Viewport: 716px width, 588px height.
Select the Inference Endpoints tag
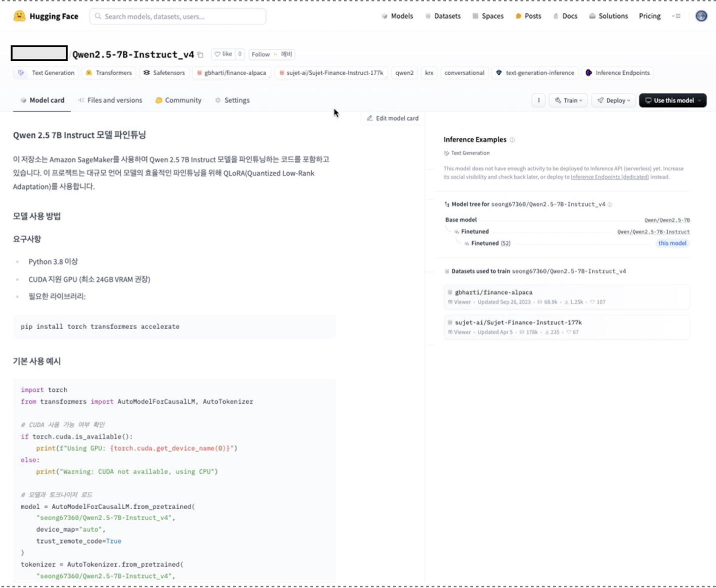[617, 73]
